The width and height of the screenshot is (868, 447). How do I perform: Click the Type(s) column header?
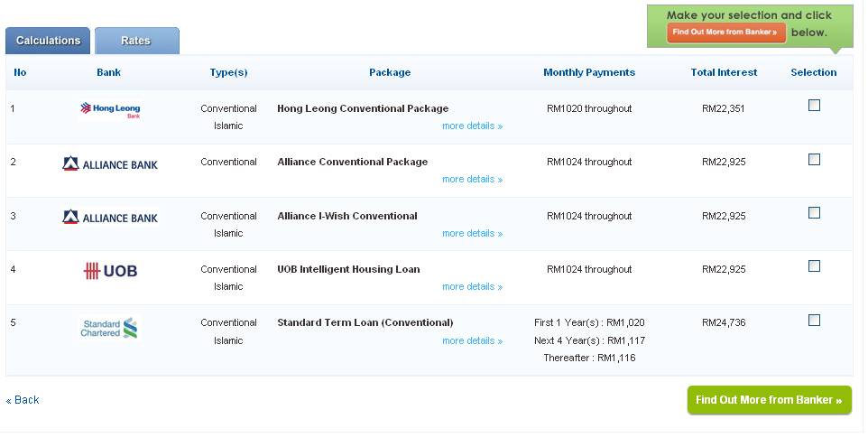[228, 72]
